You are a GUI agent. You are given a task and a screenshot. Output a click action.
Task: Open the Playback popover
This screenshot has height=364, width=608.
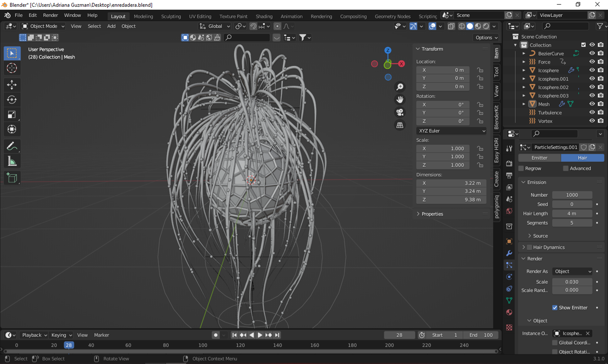34,335
